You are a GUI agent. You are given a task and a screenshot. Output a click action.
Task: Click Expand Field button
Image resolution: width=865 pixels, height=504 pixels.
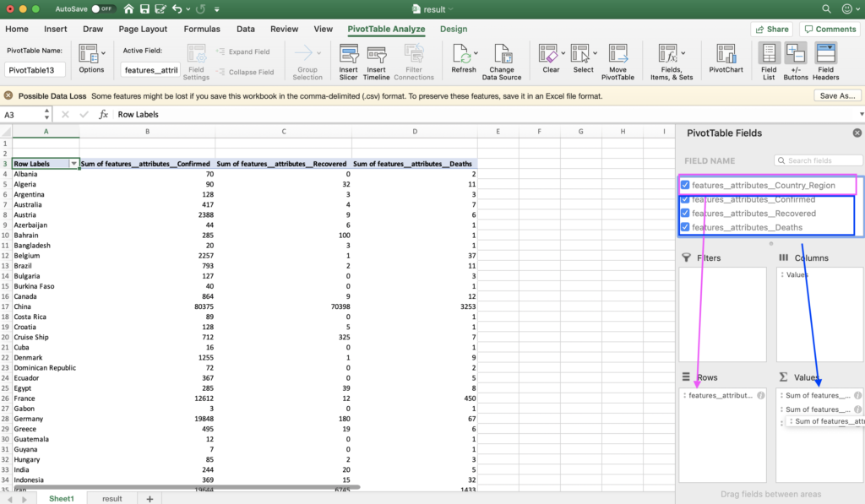pos(243,51)
